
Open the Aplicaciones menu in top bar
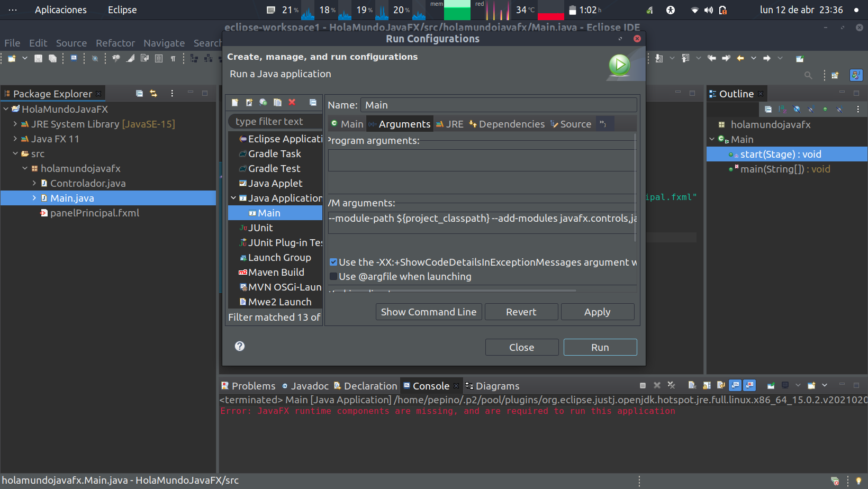point(61,10)
